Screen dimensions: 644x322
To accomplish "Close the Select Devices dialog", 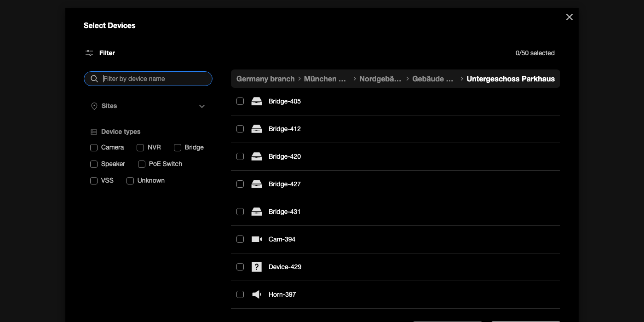I will point(569,17).
